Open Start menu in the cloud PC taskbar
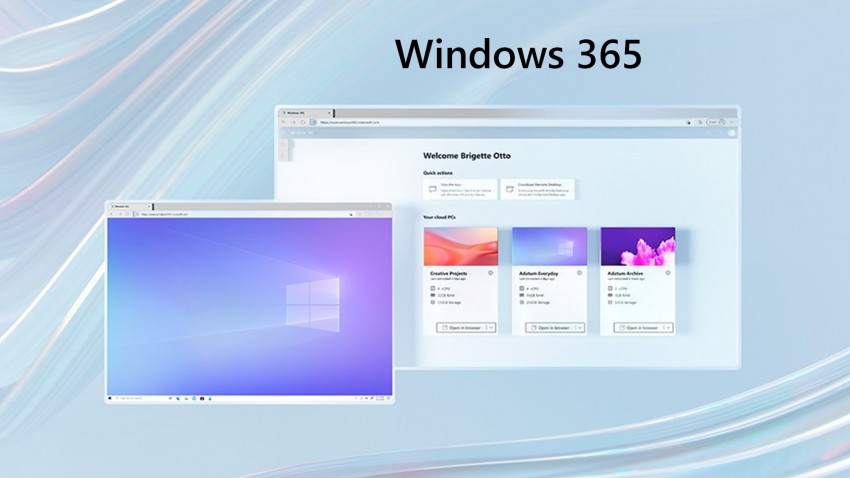Image resolution: width=850 pixels, height=478 pixels. click(110, 398)
